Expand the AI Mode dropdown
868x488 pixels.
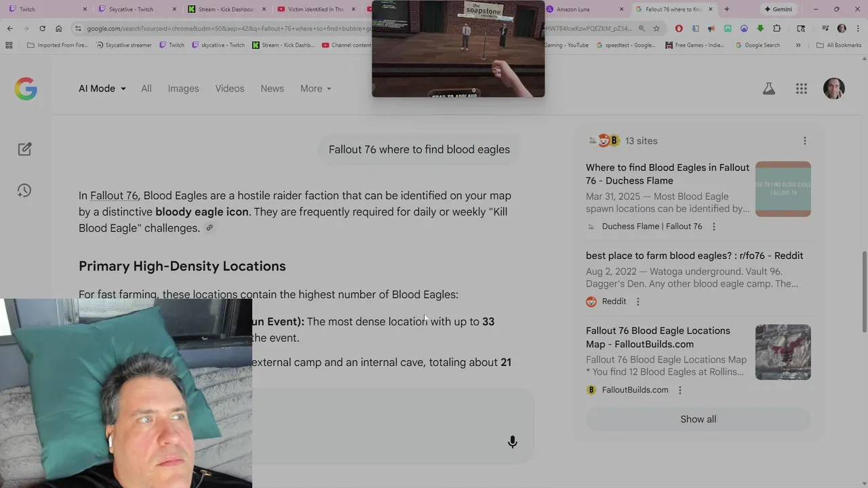102,89
